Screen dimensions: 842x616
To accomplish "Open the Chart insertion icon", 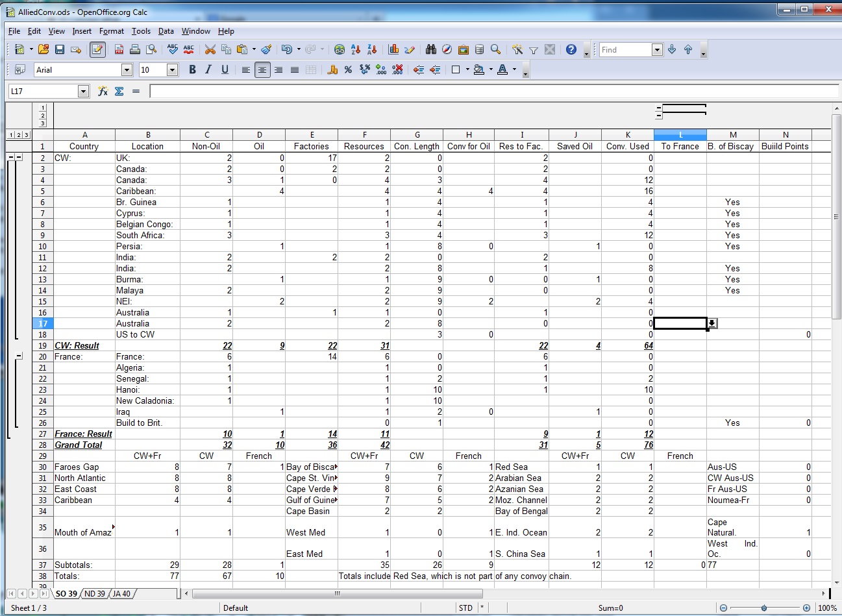I will [393, 49].
